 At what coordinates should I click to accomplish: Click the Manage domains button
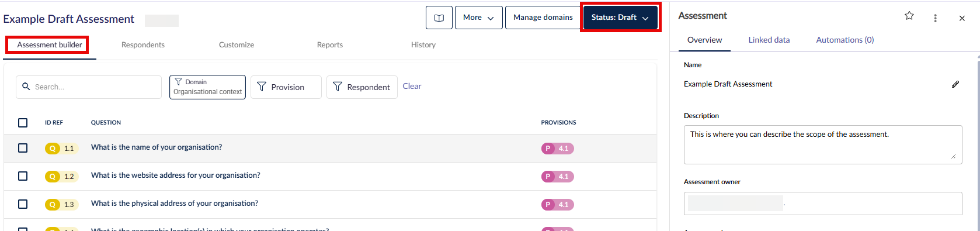[x=543, y=18]
